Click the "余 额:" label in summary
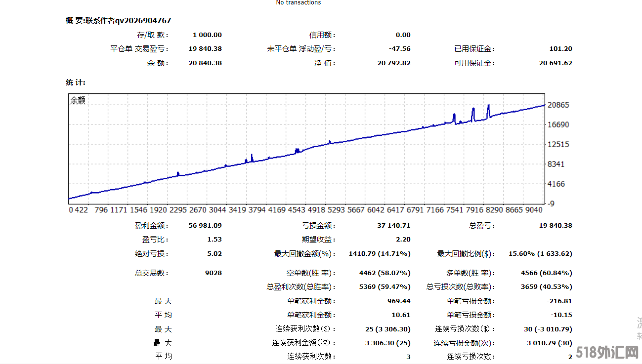The height and width of the screenshot is (364, 642). click(158, 63)
